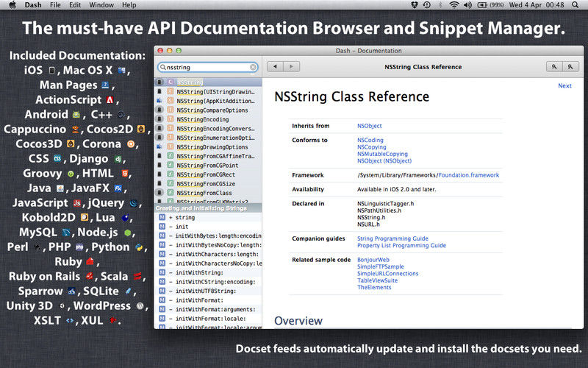Click initWithBytes:length:encoding: method
Screen dimensions: 588x368
coord(208,236)
